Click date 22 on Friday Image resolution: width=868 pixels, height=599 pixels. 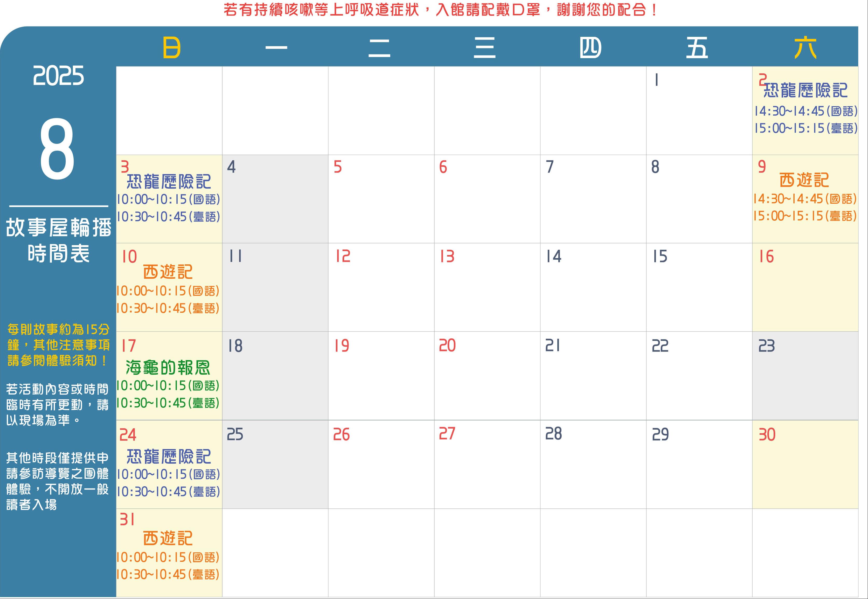click(660, 346)
